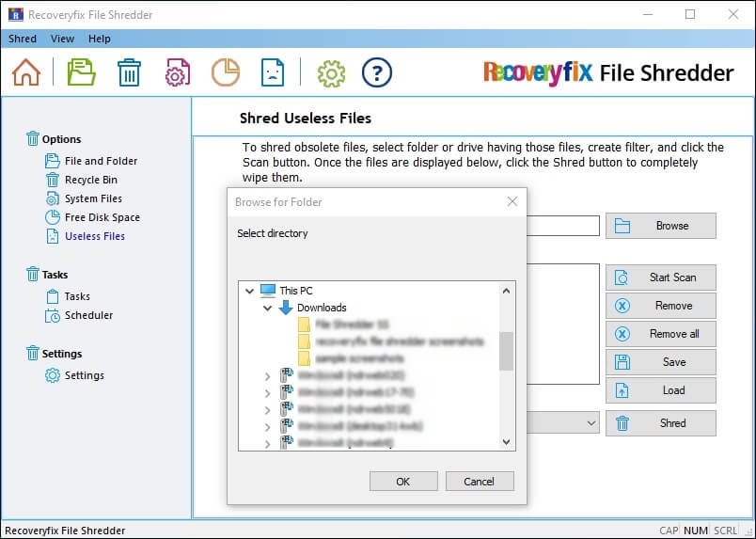
Task: Click the Free Disk Space pie toolbar icon
Action: click(x=225, y=72)
